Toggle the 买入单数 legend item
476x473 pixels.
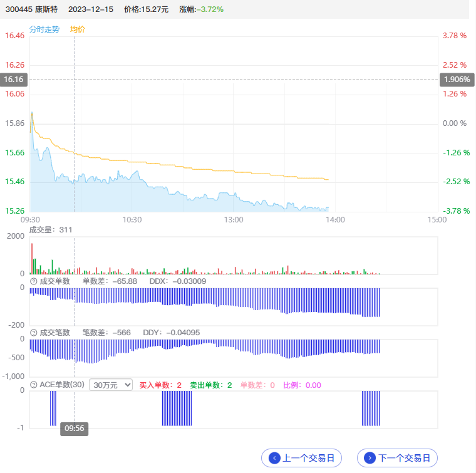tap(160, 385)
